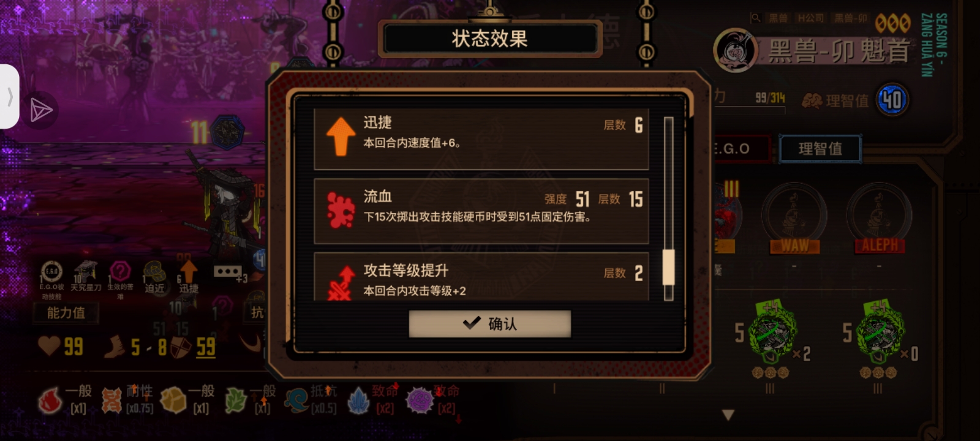Viewport: 980px width, 441px height.
Task: Click the scrollbar thumb in status list
Action: coord(669,267)
